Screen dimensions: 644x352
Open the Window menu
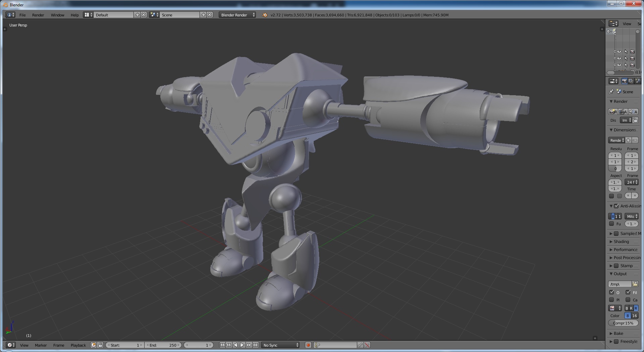(57, 15)
